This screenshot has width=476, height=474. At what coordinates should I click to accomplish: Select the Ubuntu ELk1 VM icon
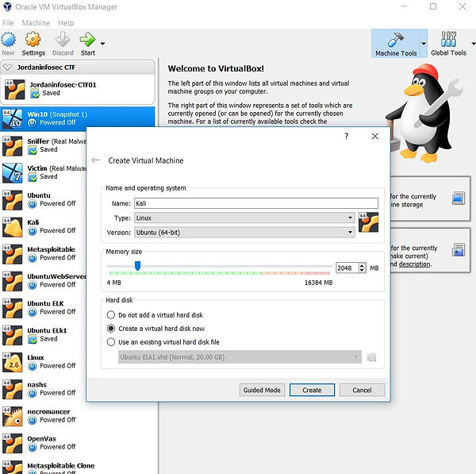[12, 335]
